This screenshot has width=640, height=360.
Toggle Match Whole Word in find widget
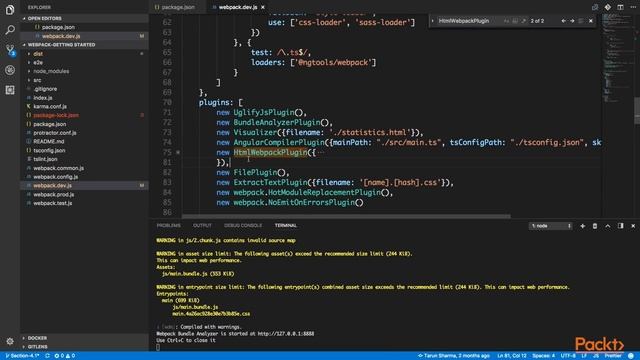pyautogui.click(x=515, y=21)
